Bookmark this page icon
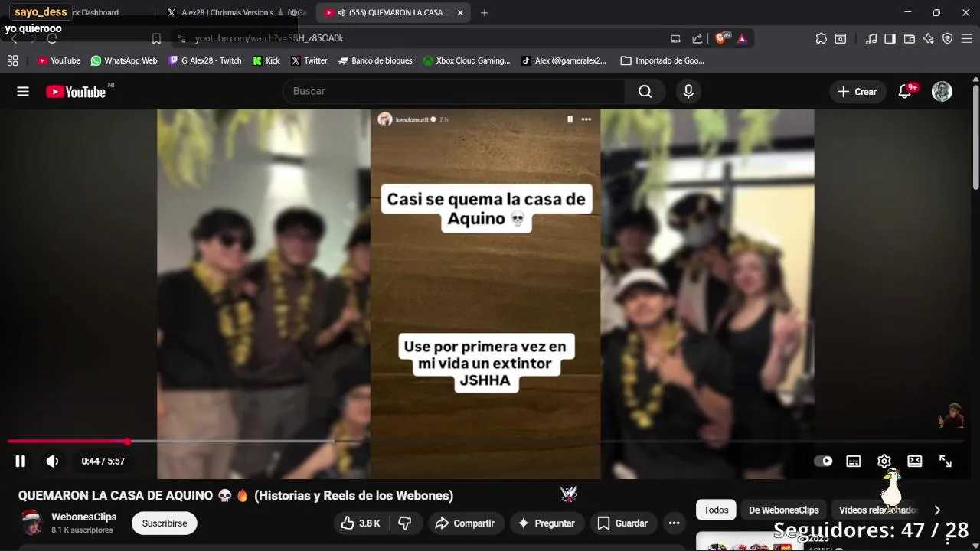 pos(156,38)
